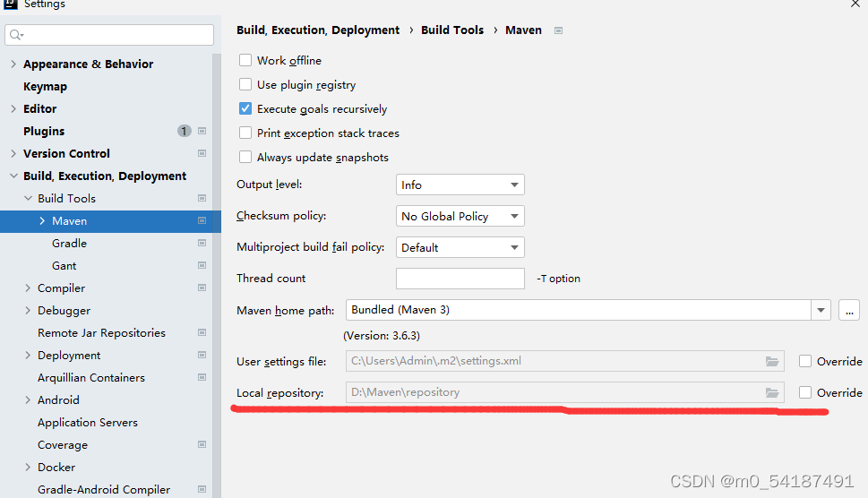
Task: Expand the Docker node
Action: (28, 467)
